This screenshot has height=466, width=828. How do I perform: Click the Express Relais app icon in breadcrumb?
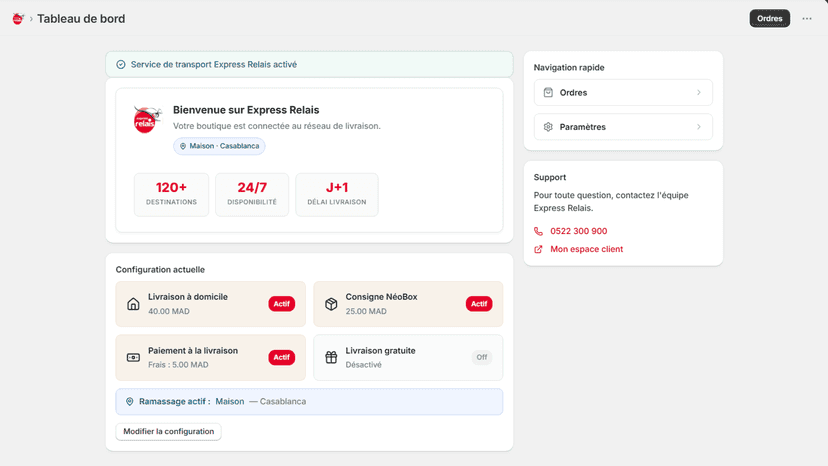(18, 18)
